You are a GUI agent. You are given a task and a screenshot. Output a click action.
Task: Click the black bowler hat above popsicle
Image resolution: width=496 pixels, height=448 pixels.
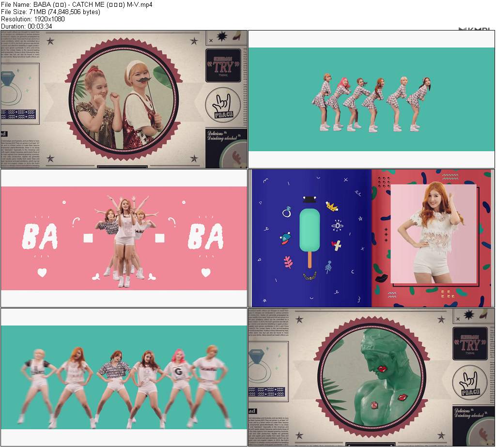tap(309, 199)
